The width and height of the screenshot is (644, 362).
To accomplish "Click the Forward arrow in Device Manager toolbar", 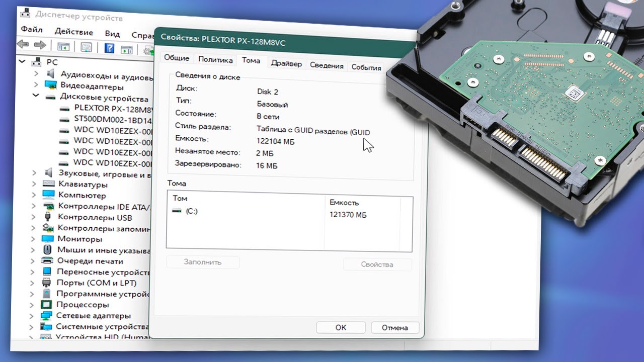I will (39, 46).
